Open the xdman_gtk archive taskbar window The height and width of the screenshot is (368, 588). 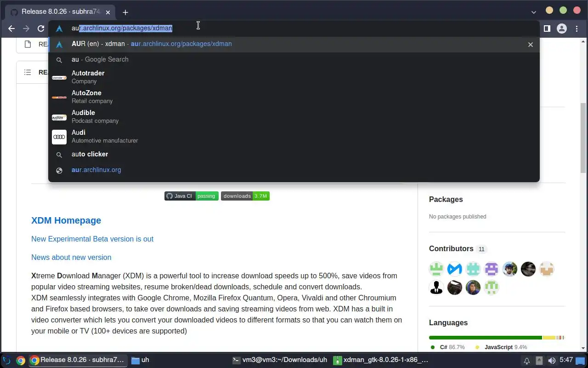tap(381, 360)
